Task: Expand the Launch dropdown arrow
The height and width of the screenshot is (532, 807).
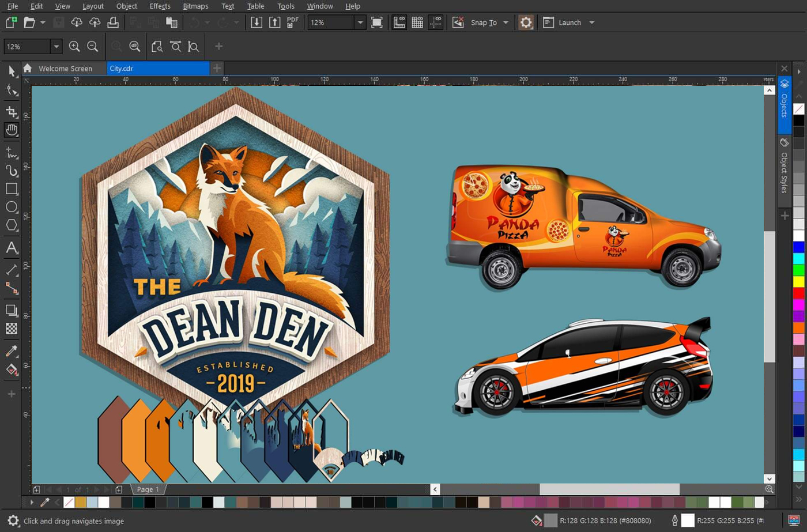Action: (x=591, y=22)
